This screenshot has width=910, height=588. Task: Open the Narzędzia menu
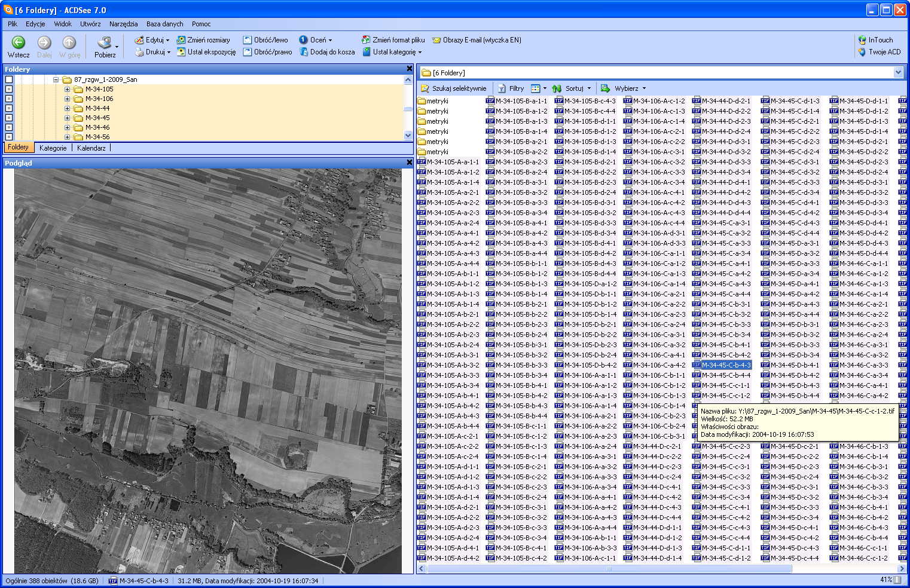pos(123,24)
